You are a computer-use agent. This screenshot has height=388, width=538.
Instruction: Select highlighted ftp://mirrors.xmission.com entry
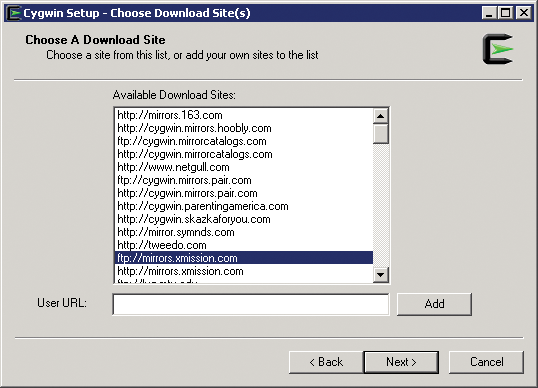(244, 258)
